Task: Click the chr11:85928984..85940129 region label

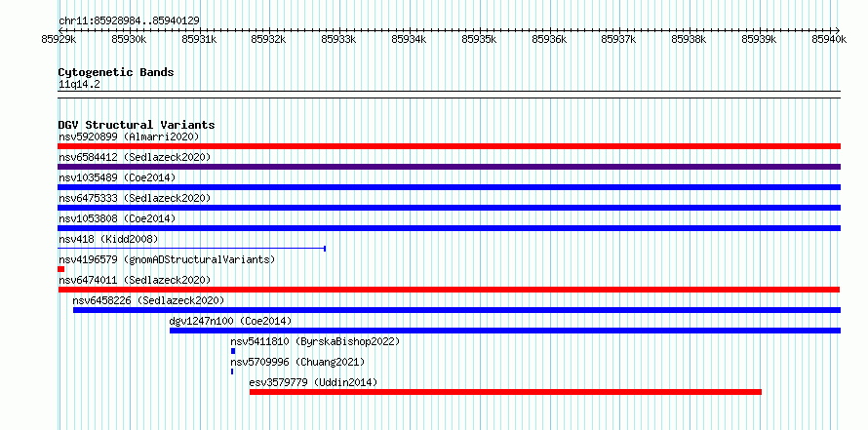Action: pyautogui.click(x=129, y=21)
